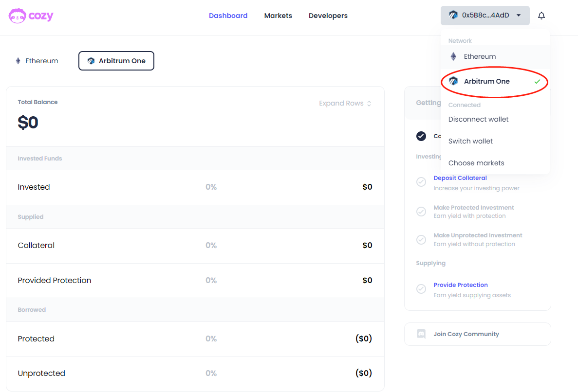Click the Arbitrum icon in dropdown list
Image resolution: width=578 pixels, height=392 pixels.
(453, 81)
